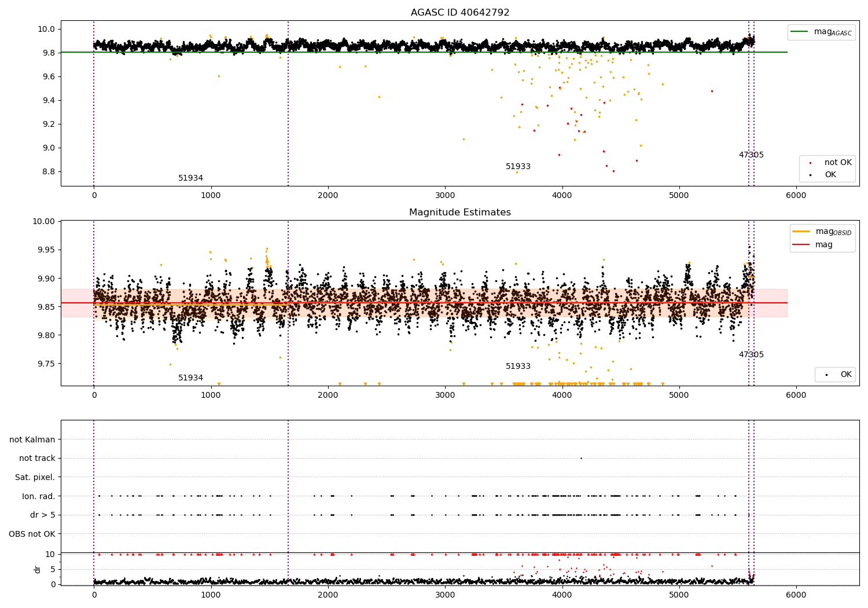
Task: Click the 'dr > 5' axis label
Action: click(43, 515)
